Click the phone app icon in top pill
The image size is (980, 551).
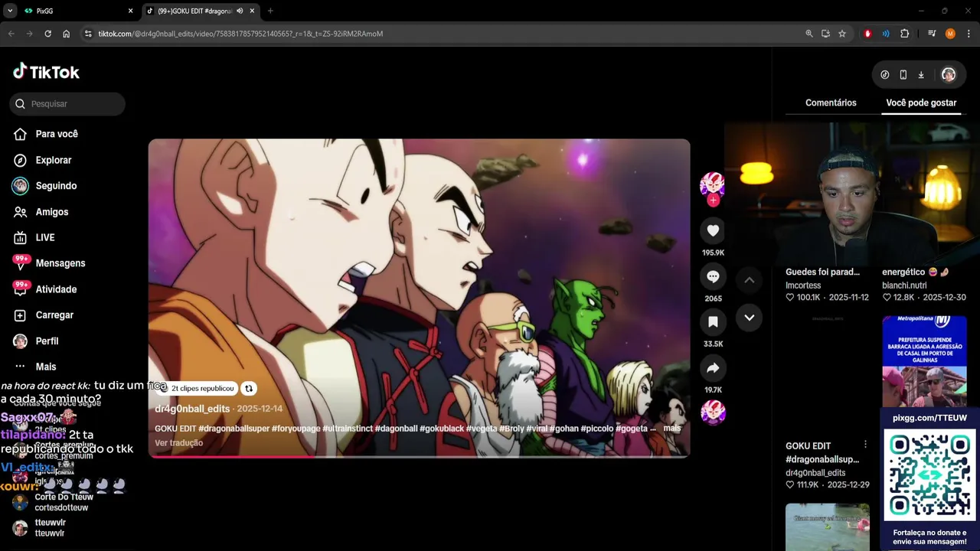(903, 75)
